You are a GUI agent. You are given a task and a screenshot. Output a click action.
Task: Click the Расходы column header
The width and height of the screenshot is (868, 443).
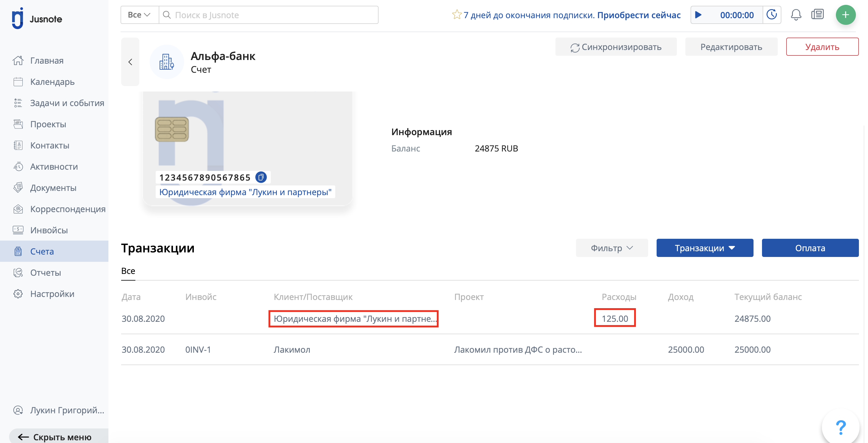coord(619,297)
